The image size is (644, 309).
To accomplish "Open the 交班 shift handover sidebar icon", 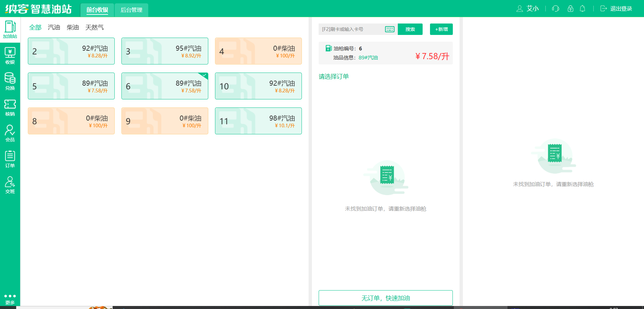I will tap(10, 185).
